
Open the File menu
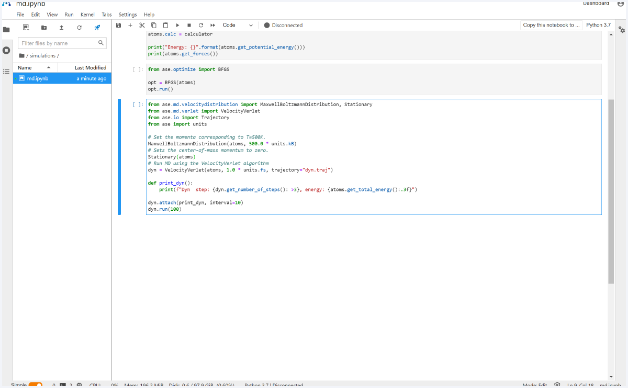coord(20,14)
